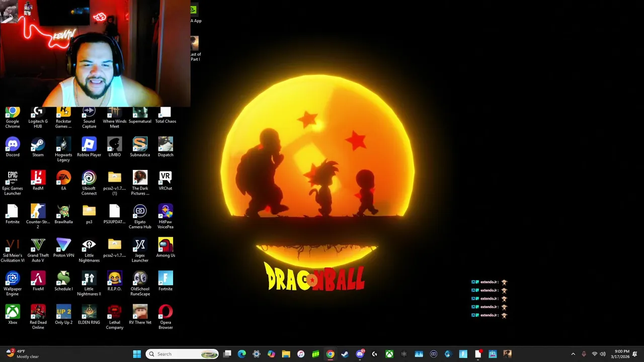Viewport: 644px width, 362px height.
Task: Select the Opera Browser desktop icon
Action: [x=166, y=317]
